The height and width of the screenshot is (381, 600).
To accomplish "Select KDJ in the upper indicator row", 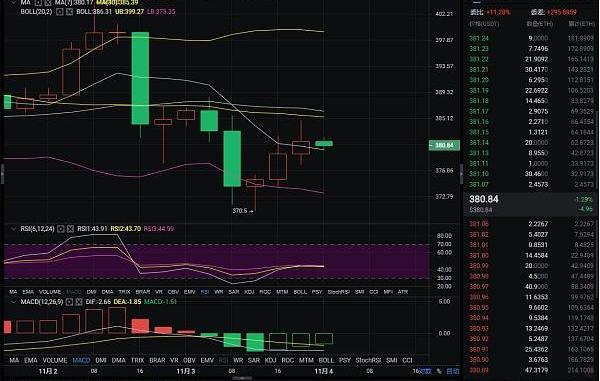I will click(x=249, y=292).
